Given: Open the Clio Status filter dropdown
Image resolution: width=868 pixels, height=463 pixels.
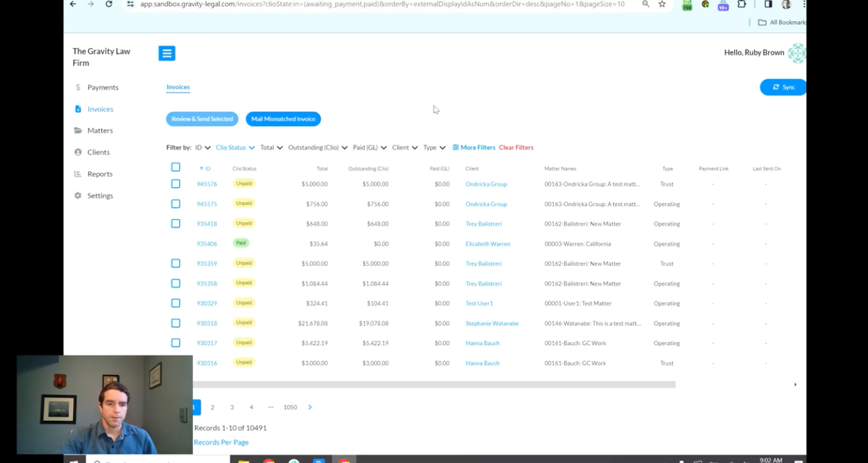Looking at the screenshot, I should click(235, 148).
